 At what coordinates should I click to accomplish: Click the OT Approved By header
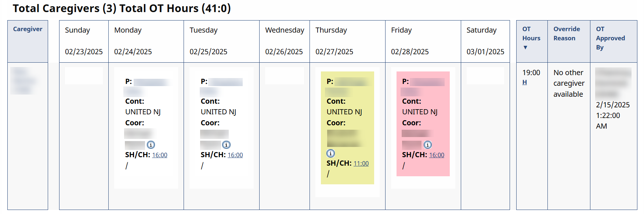(610, 38)
